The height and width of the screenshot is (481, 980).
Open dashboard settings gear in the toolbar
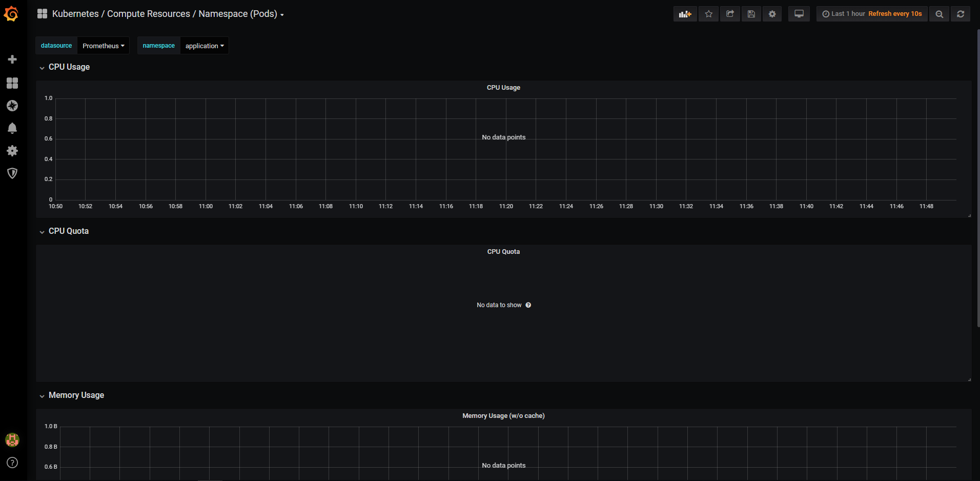tap(772, 14)
